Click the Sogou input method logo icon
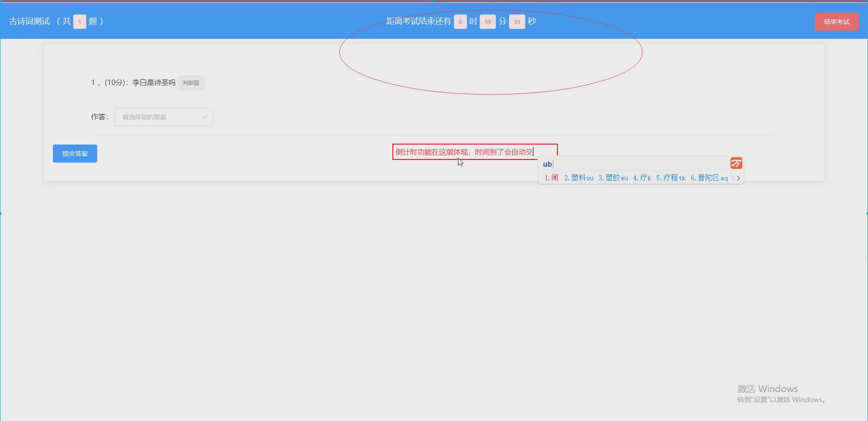Image resolution: width=868 pixels, height=421 pixels. tap(736, 164)
